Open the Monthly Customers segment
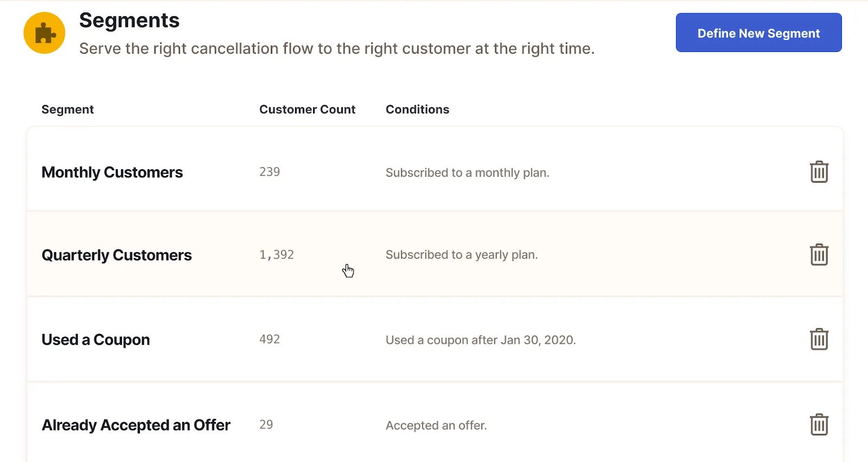868x462 pixels. pyautogui.click(x=112, y=172)
